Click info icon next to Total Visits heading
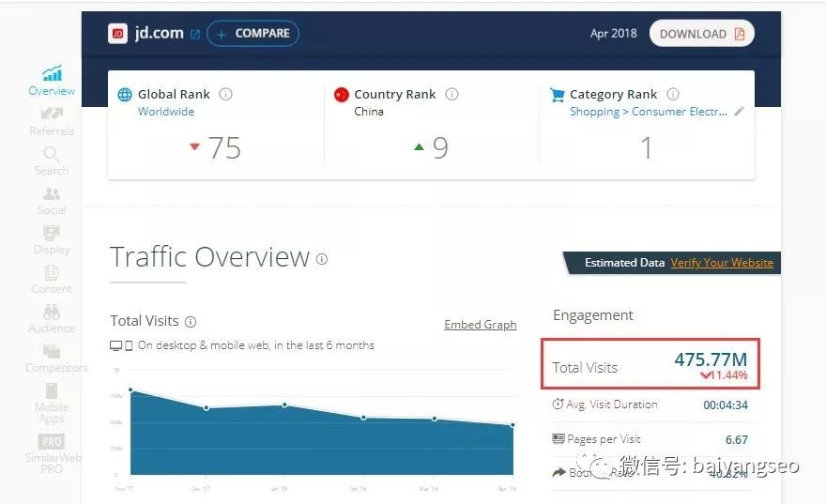 tap(191, 322)
